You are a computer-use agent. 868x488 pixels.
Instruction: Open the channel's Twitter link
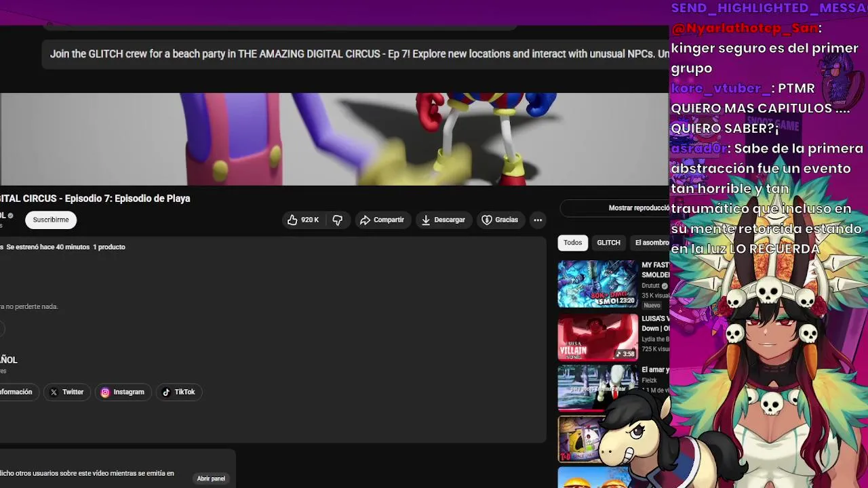click(x=66, y=392)
